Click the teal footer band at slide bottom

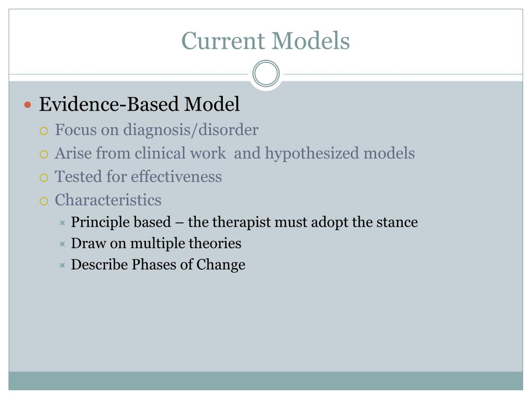[x=265, y=381]
